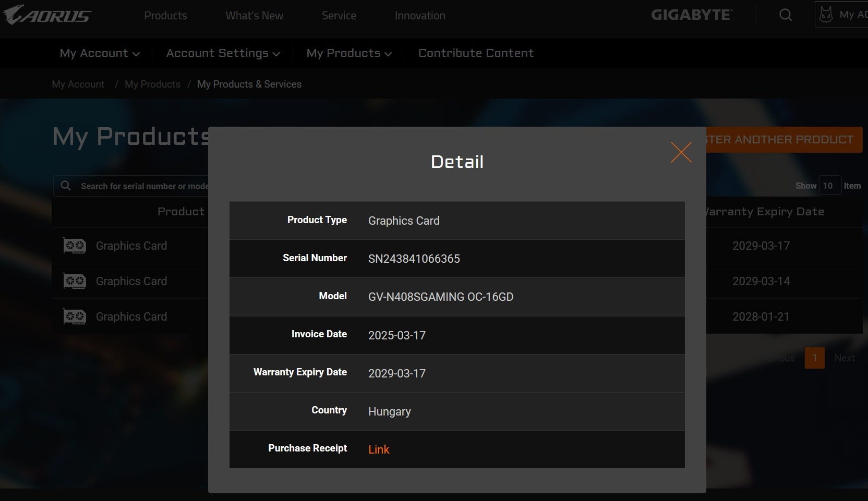Screen dimensions: 868x501
Task: Click Graphics Card text in 2028-01-21 row
Action: [x=131, y=316]
